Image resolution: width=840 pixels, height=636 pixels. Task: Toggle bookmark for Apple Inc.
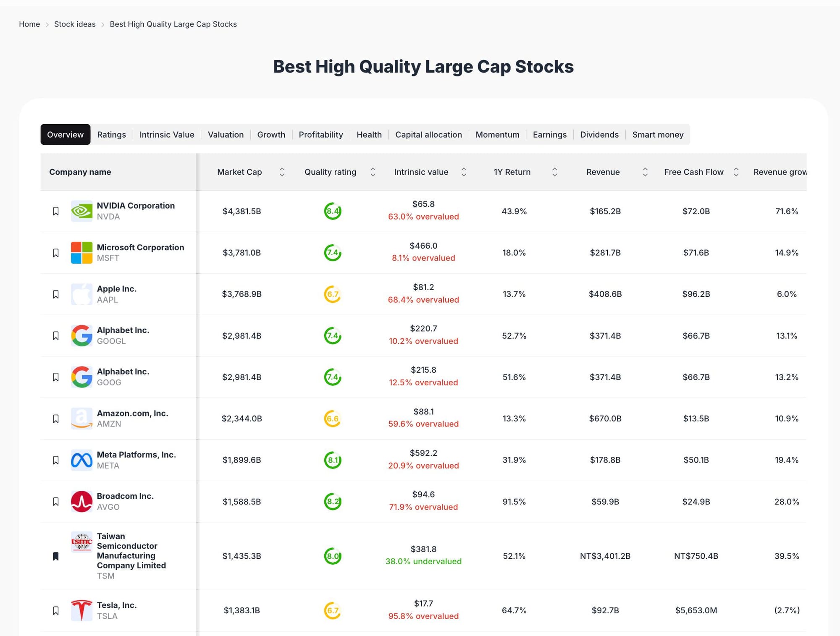click(55, 294)
